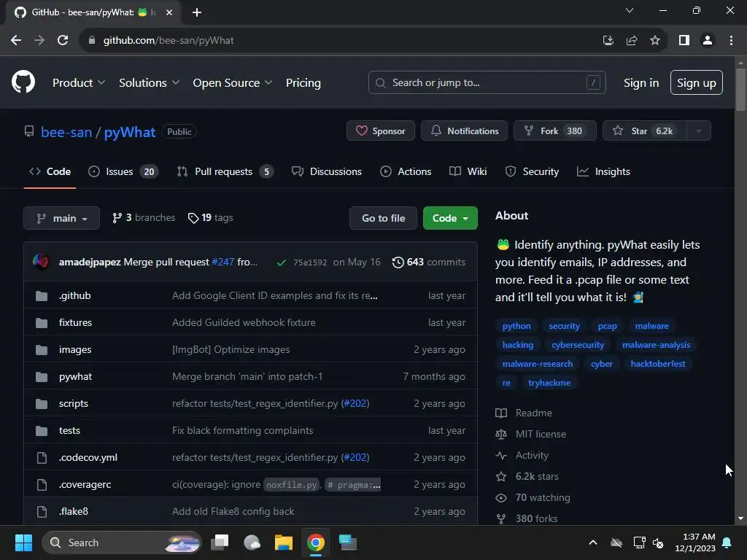Open Chrome tab search chevron
Viewport: 747px width, 560px height.
pos(630,10)
